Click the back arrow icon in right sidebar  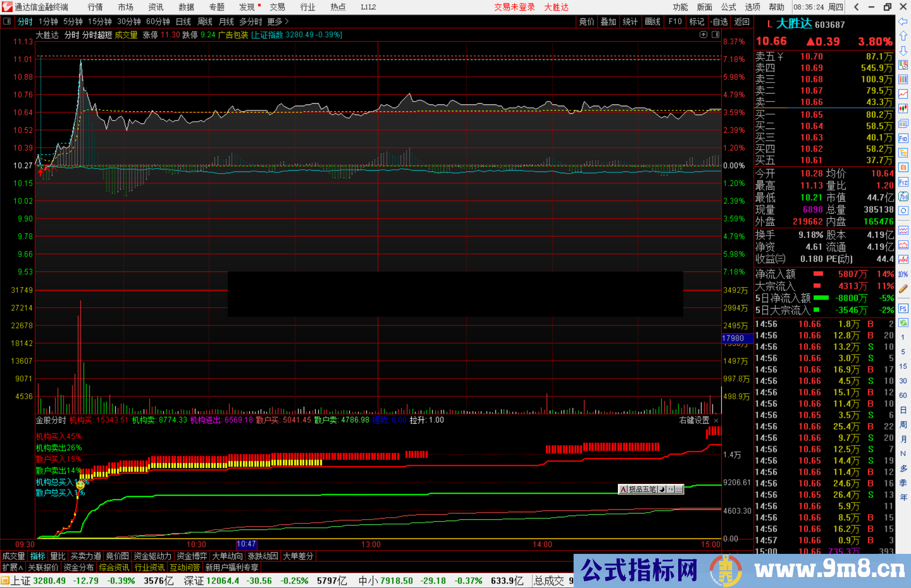point(903,21)
